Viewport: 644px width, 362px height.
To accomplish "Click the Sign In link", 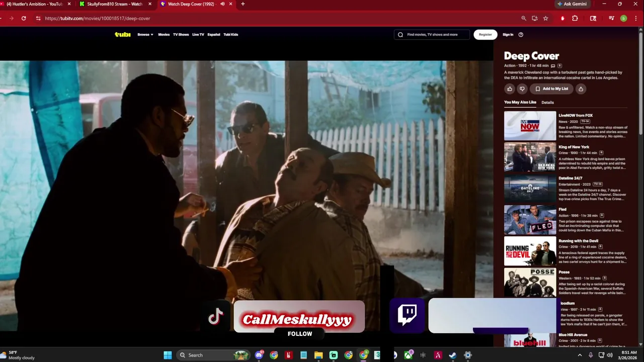I will coord(508,35).
